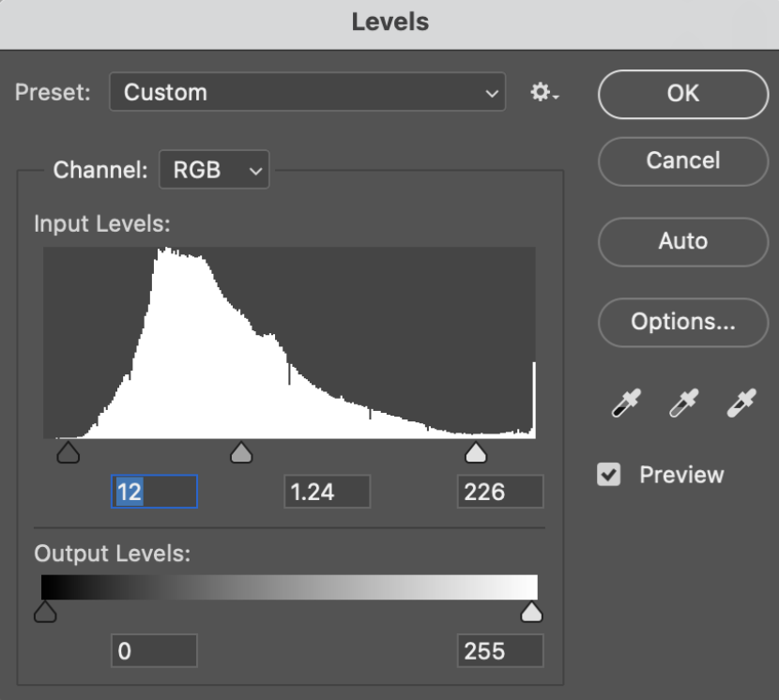
Task: Select the black point eyedropper
Action: [626, 403]
